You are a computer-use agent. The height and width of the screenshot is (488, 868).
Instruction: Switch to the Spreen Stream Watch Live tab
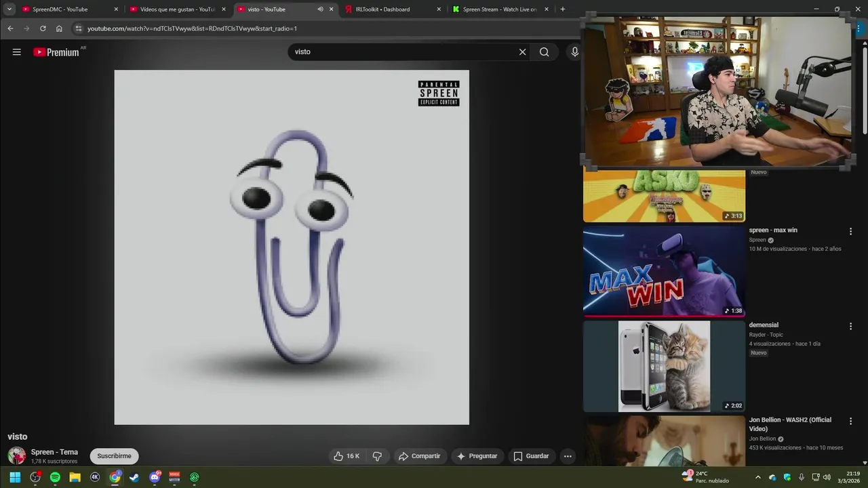point(499,9)
